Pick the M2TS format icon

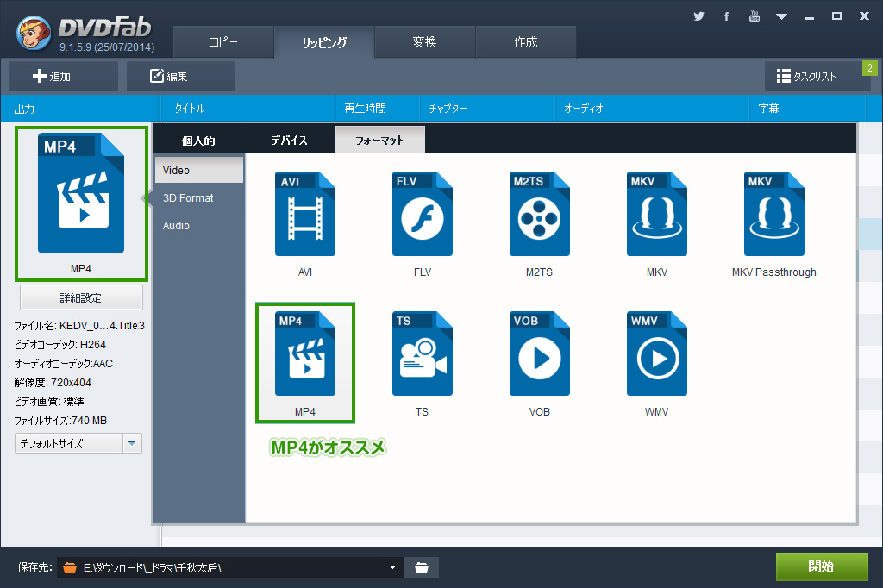coord(540,214)
